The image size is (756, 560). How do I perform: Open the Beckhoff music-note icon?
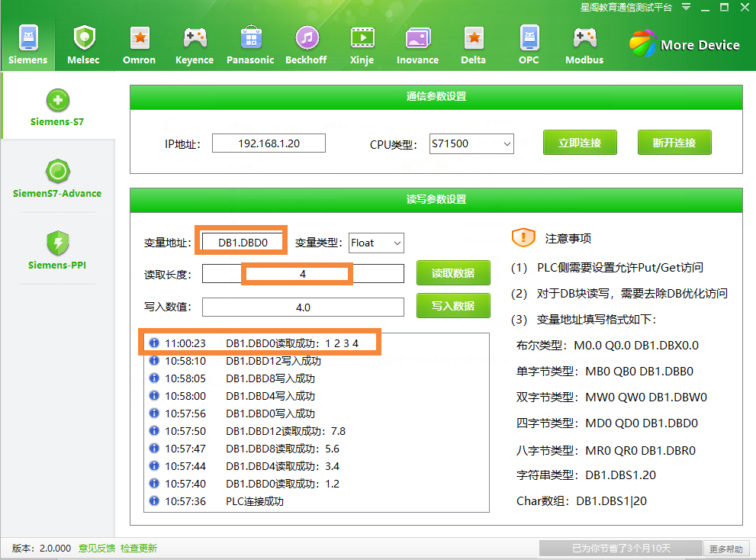[307, 37]
